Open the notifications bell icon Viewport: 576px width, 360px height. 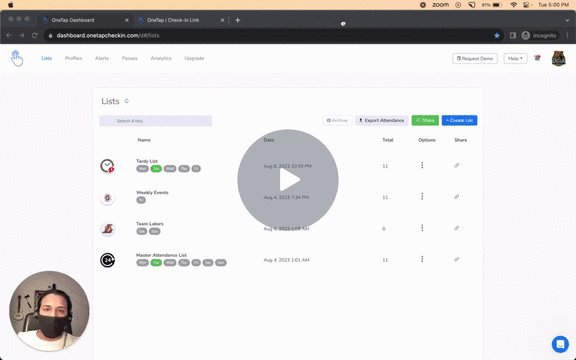(537, 58)
